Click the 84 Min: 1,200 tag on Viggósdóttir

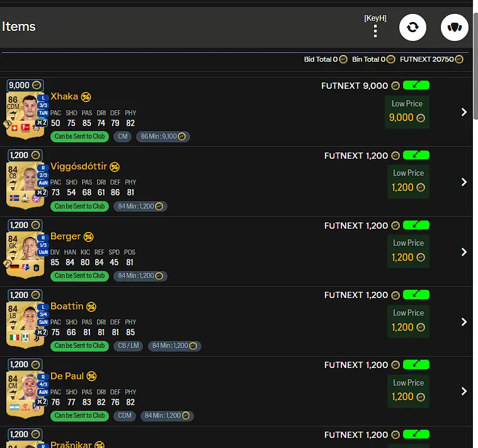pos(140,207)
